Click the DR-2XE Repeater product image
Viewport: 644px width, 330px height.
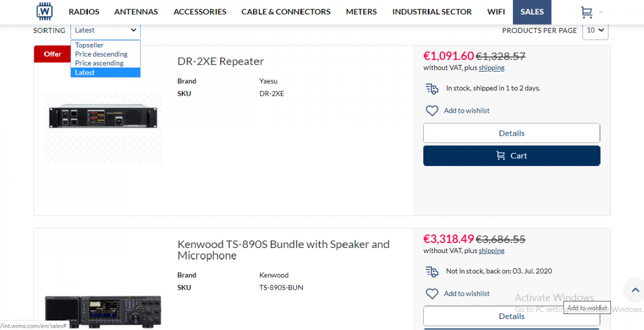[x=103, y=117]
